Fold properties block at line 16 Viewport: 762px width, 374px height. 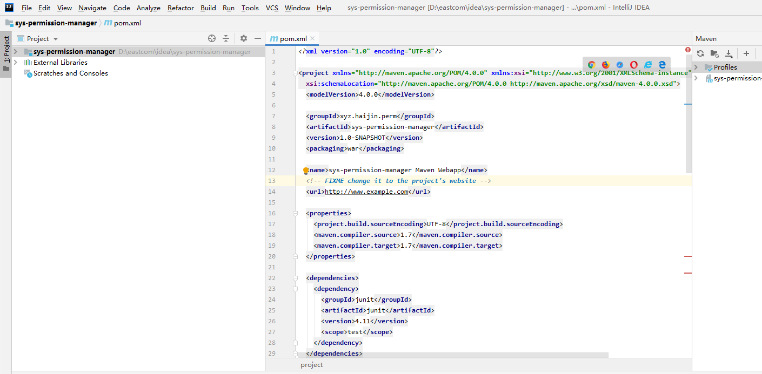click(x=295, y=213)
